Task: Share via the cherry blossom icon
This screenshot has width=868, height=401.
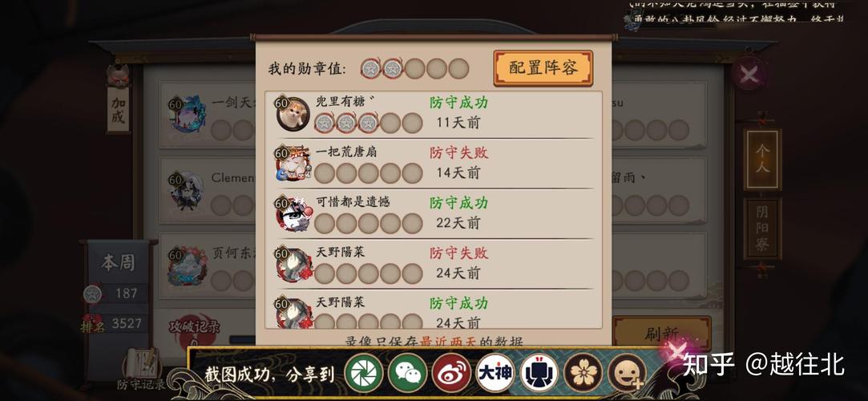Action: [583, 372]
